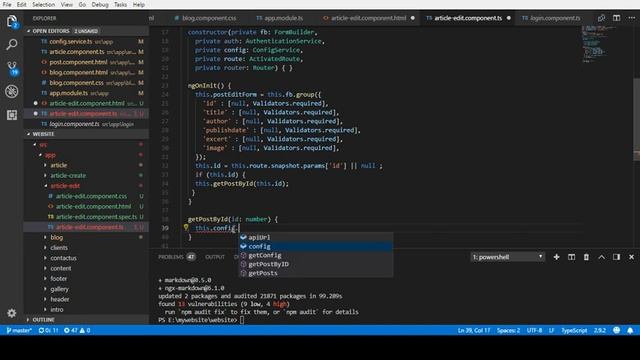
Task: Open the Source Control view
Action: (x=12, y=68)
